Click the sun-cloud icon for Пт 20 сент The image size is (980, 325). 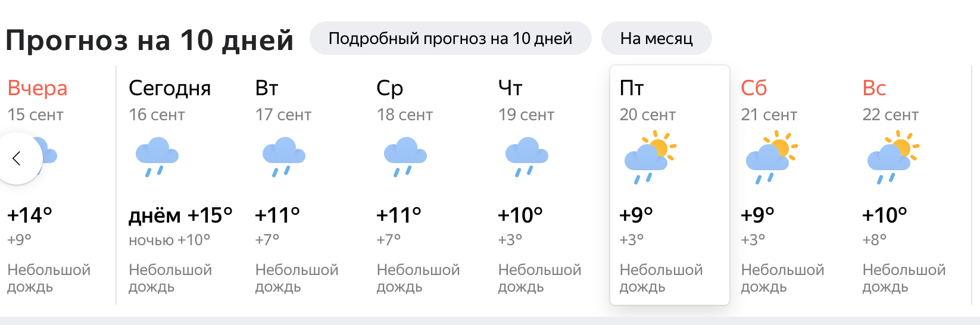650,157
